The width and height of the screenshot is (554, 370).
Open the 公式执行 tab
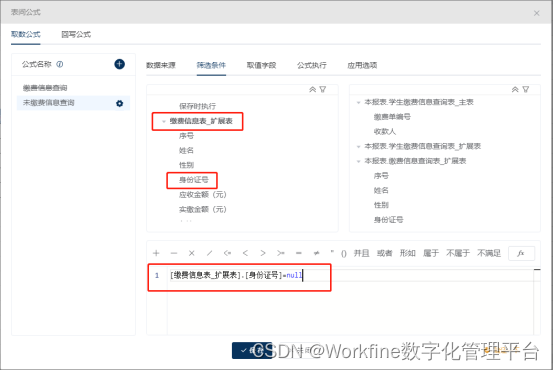point(312,65)
